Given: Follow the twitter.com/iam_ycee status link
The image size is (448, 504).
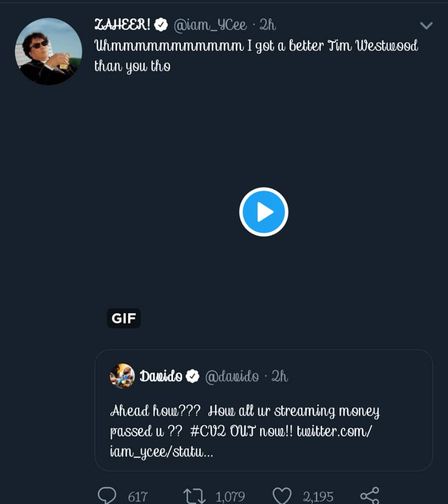Looking at the screenshot, I should point(334,432).
